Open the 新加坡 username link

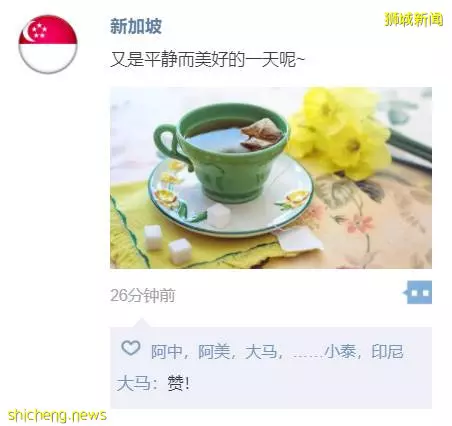click(x=136, y=26)
